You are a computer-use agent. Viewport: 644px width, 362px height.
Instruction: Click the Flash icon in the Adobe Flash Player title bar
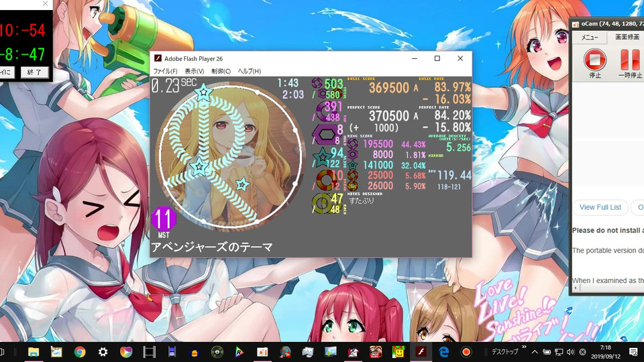157,58
